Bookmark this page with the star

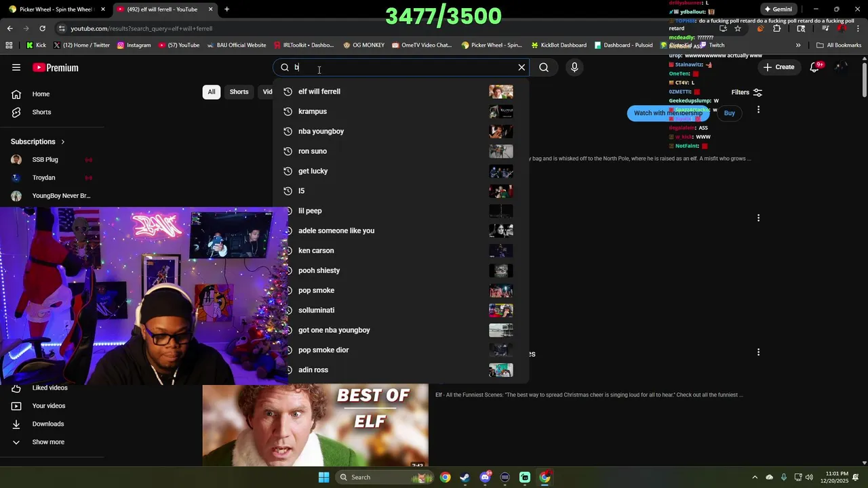[x=738, y=28]
